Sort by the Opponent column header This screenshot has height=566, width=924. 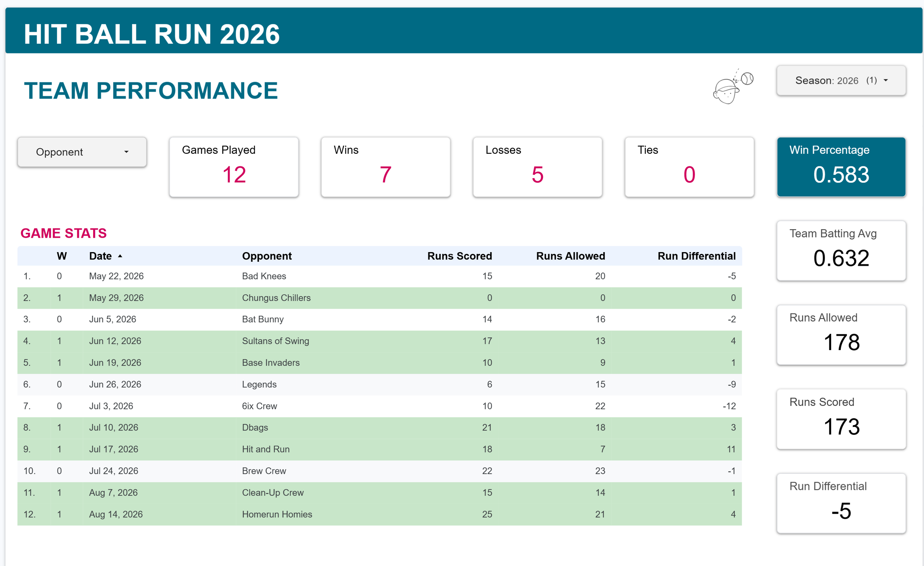pyautogui.click(x=266, y=256)
